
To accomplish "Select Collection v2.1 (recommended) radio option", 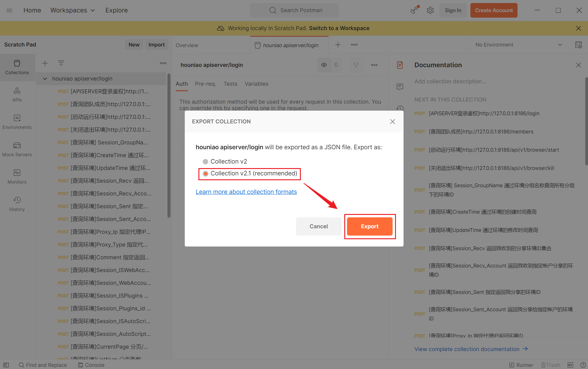I will [x=205, y=174].
